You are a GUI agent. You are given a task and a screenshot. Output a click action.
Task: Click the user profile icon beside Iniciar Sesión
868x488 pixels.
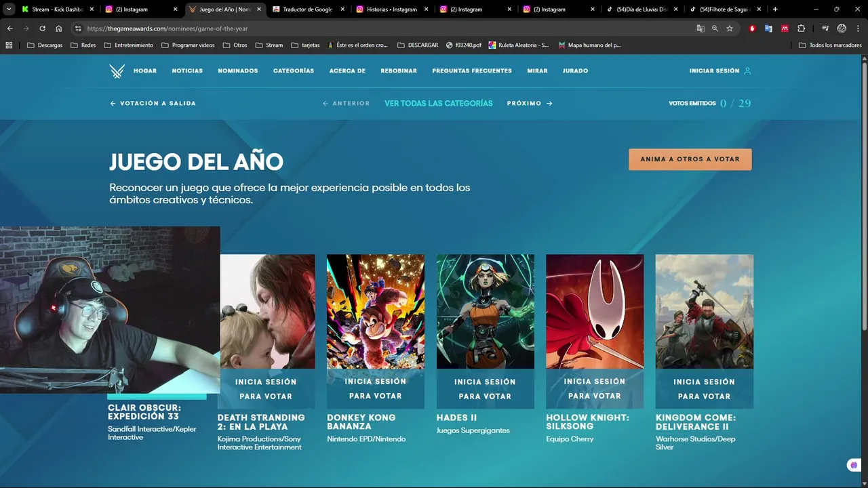coord(747,70)
